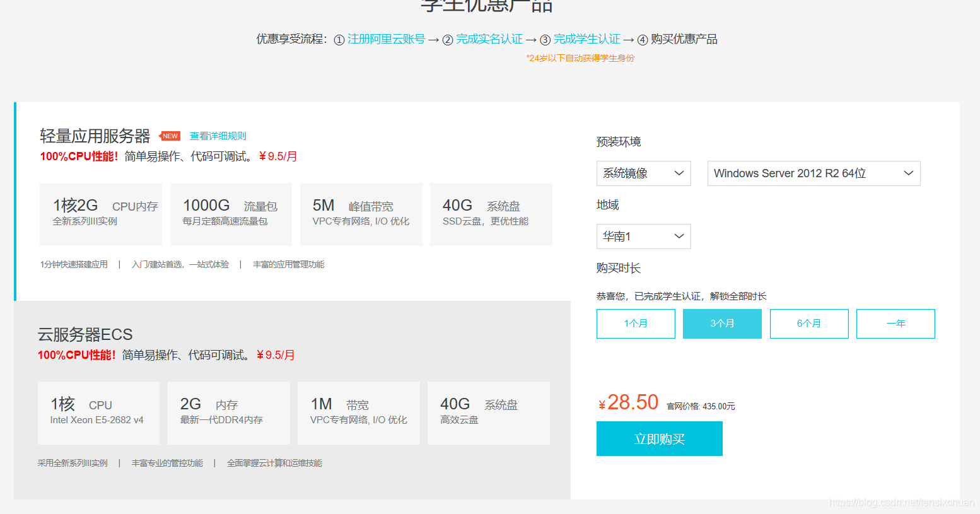Click the 2G 内存 DDR4 card
This screenshot has height=514, width=980.
click(229, 413)
